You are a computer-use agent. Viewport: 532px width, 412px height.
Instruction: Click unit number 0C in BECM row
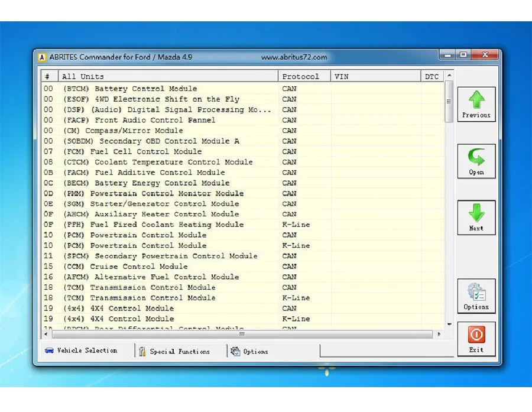(x=48, y=183)
